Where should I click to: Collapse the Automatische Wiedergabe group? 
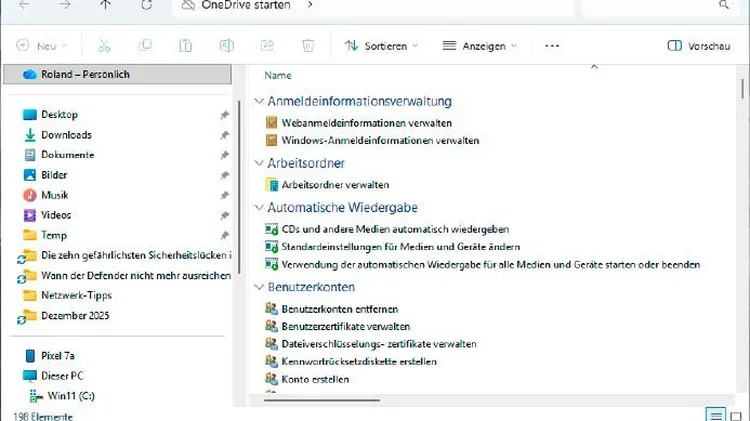(x=260, y=208)
